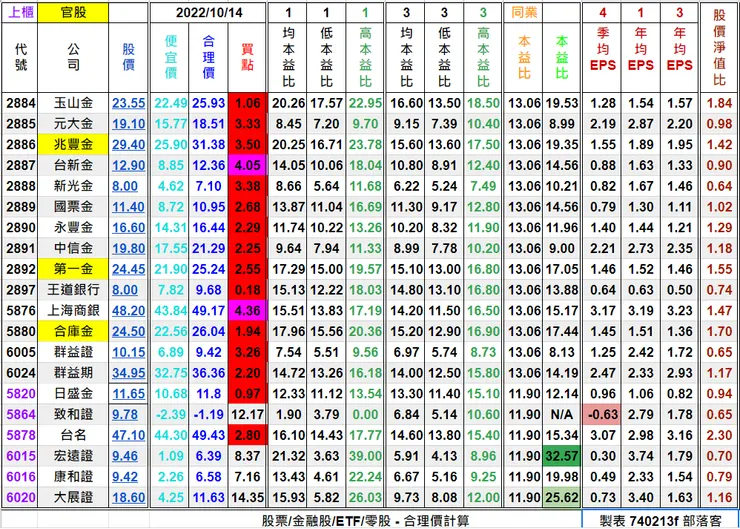
Task: Open price link 24.50 for 合庫金
Action: pos(128,331)
